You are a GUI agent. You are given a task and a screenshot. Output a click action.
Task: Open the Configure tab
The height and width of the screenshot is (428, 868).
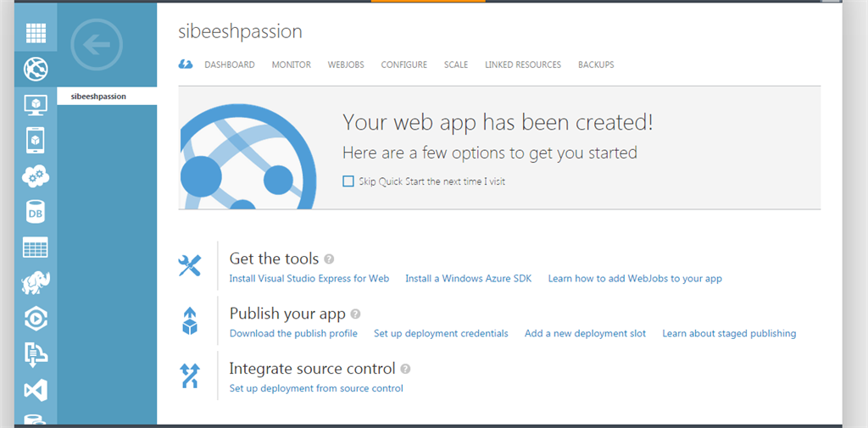pyautogui.click(x=403, y=64)
